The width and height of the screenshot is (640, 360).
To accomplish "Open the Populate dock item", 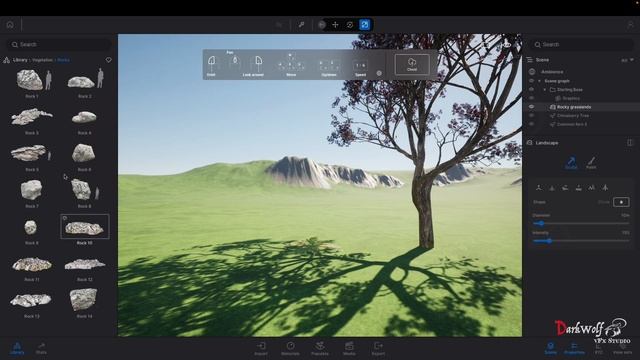I will (x=320, y=349).
